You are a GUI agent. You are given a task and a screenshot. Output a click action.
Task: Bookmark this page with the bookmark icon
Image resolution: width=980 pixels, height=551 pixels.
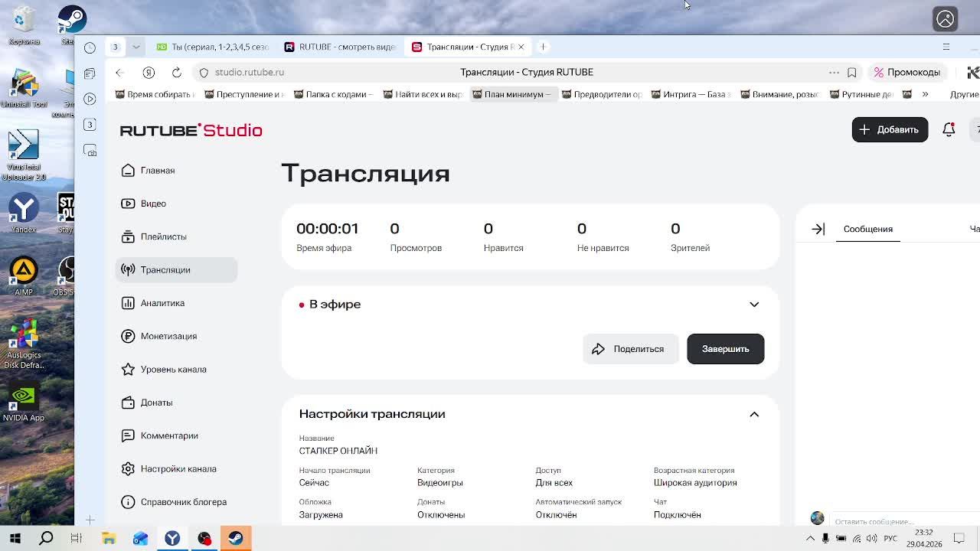tap(851, 72)
